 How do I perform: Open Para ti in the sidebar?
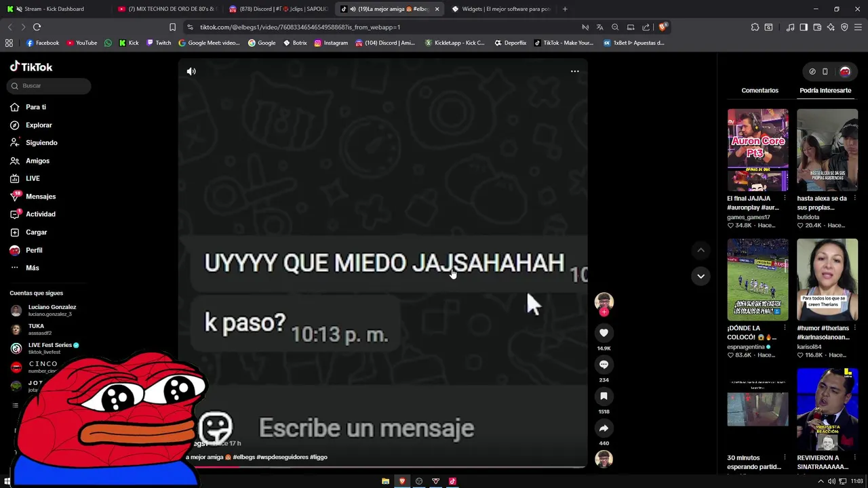tap(28, 107)
